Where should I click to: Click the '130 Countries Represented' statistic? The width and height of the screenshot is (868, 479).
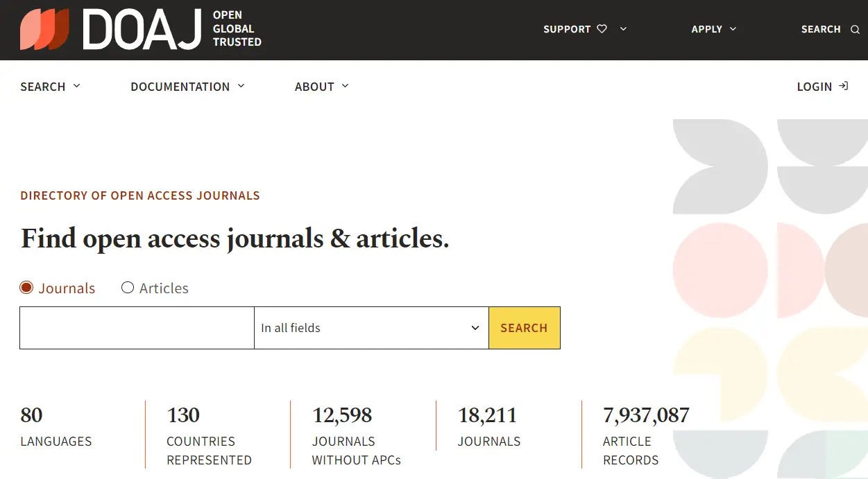click(x=210, y=437)
